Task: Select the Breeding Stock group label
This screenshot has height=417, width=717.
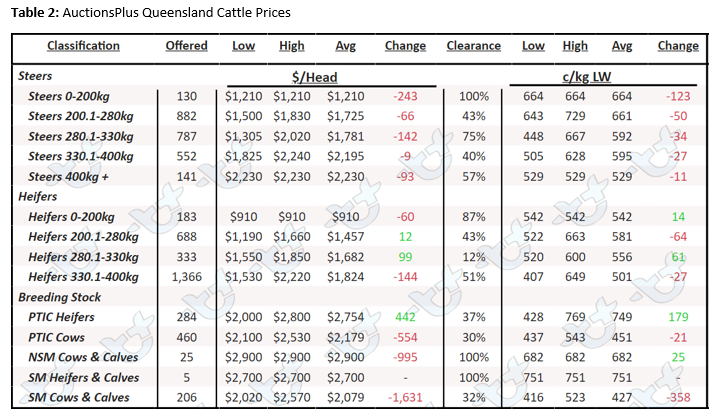Action: pyautogui.click(x=59, y=297)
